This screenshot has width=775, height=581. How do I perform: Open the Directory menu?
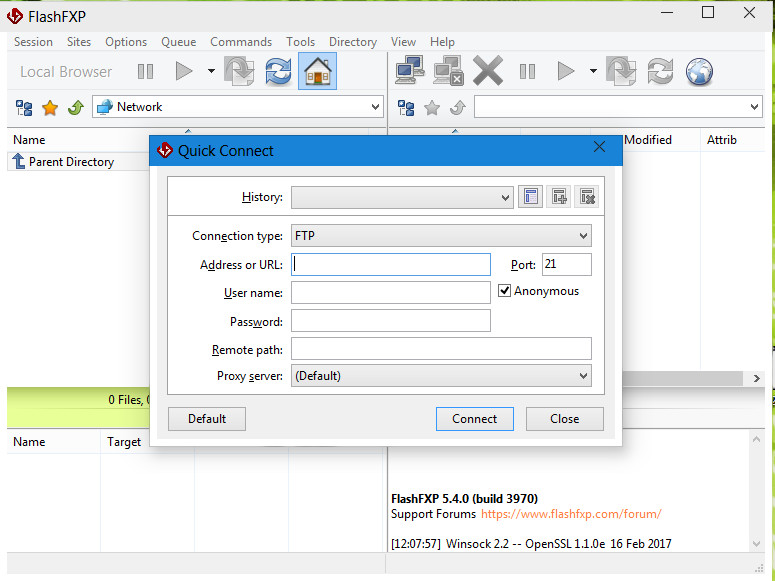[353, 42]
